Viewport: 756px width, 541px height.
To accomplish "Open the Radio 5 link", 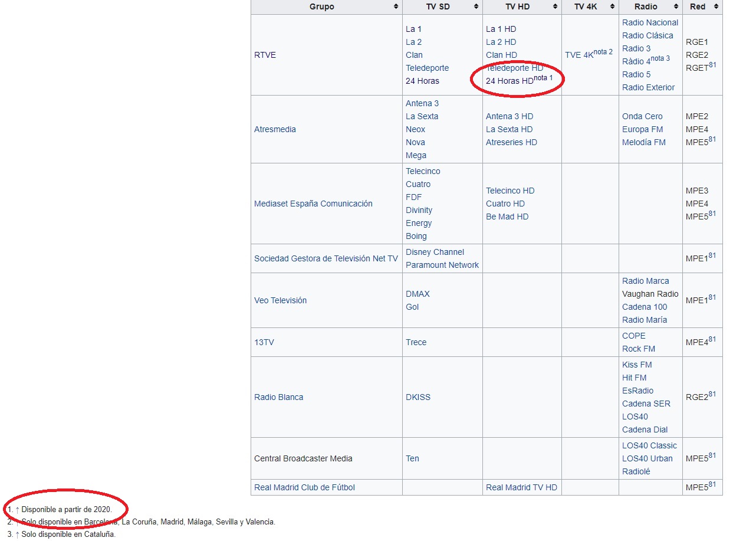I will 637,74.
